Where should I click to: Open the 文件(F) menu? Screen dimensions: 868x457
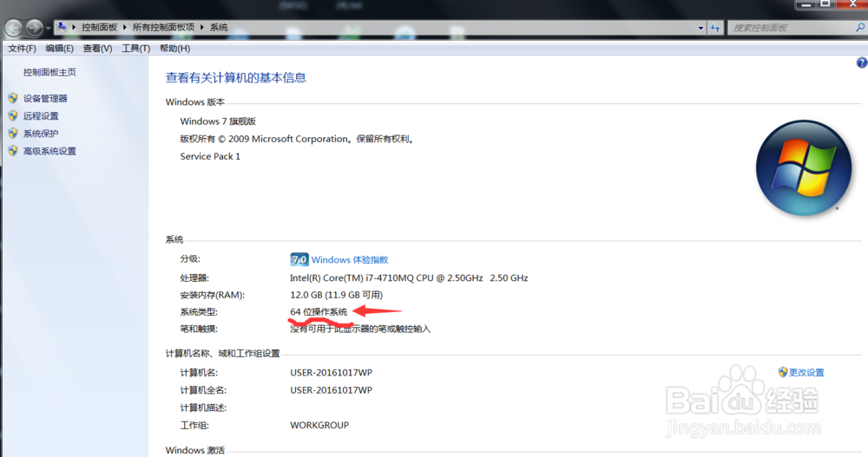23,49
